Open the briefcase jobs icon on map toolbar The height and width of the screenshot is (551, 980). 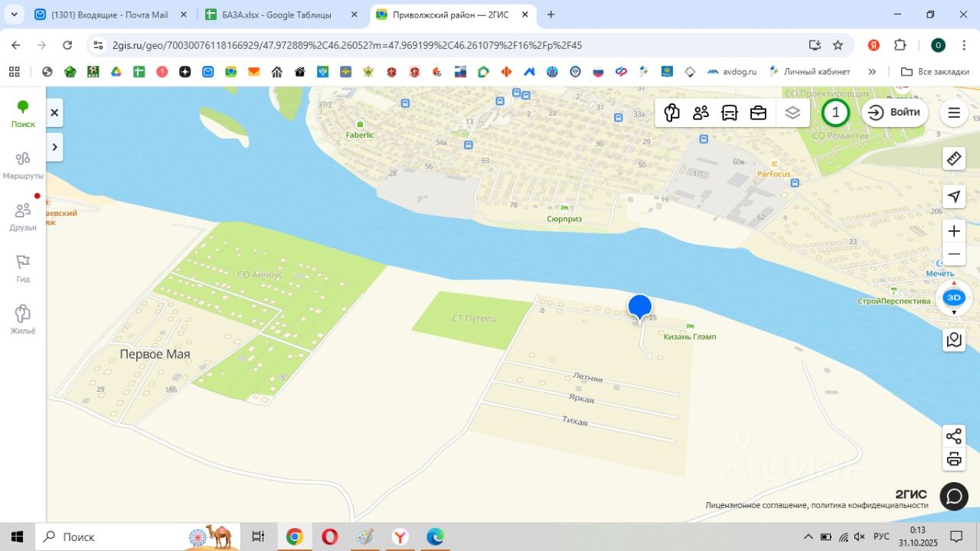pos(758,113)
